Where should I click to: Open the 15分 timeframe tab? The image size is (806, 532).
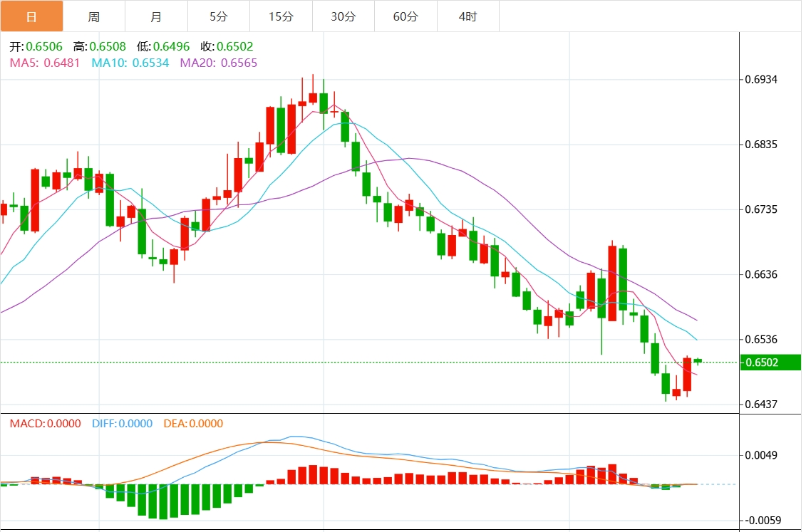(x=281, y=16)
